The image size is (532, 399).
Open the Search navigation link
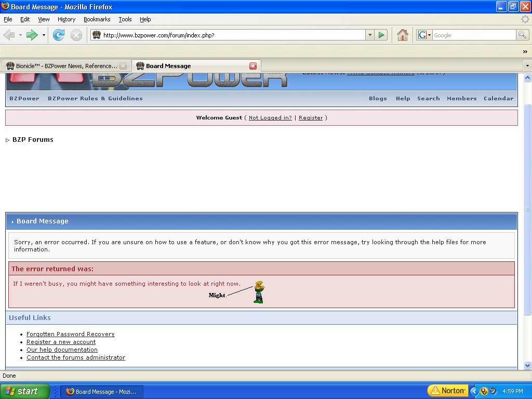click(429, 98)
